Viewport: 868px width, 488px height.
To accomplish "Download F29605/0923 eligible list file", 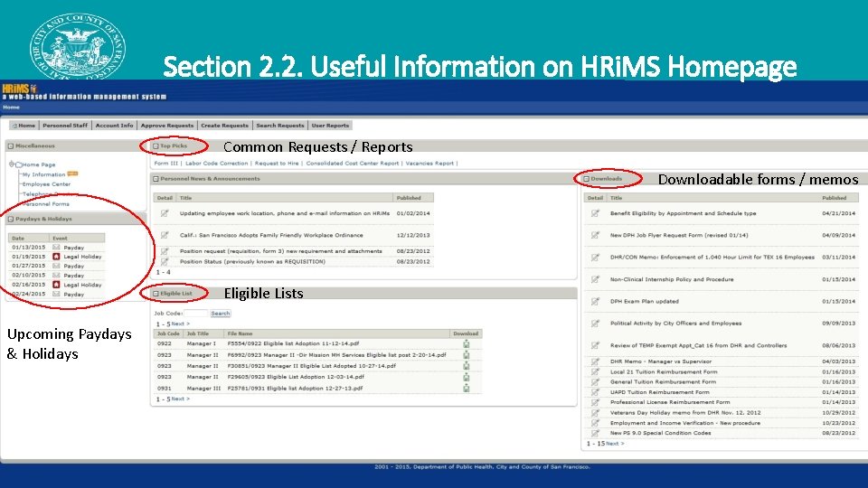I will click(467, 377).
